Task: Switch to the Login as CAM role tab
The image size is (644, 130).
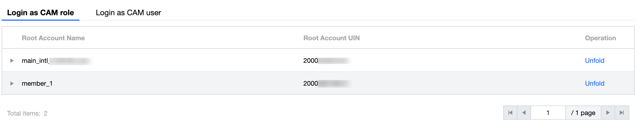Action: point(40,13)
